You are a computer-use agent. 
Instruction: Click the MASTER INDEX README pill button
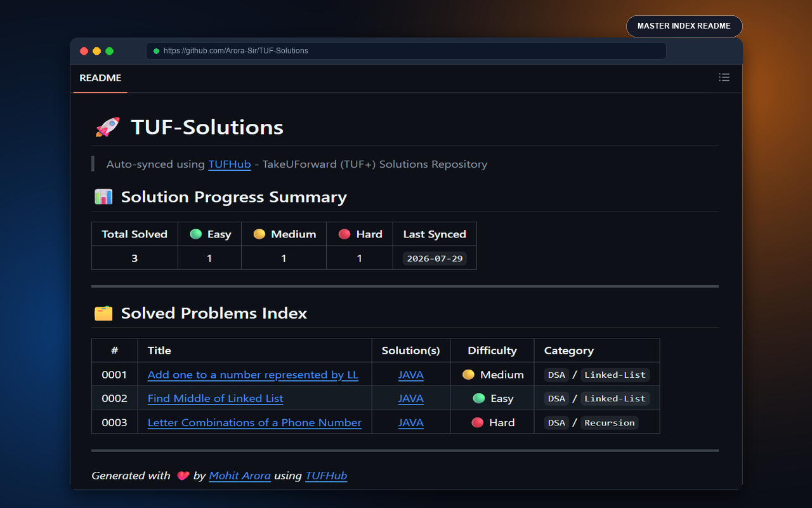[x=684, y=26]
